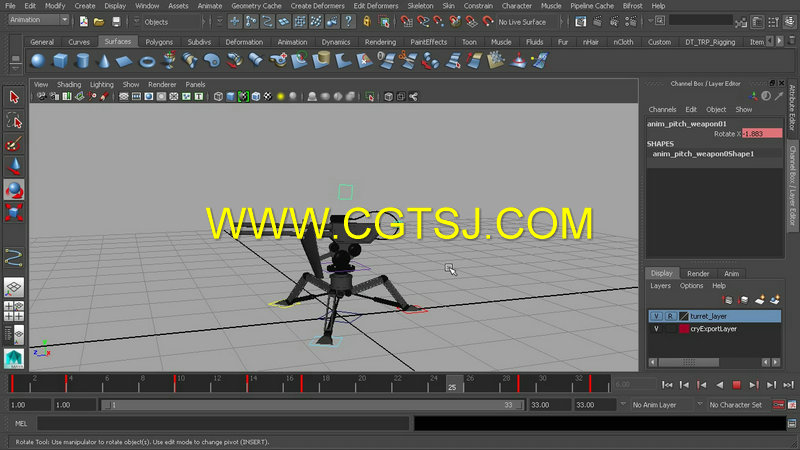Viewport: 800px width, 450px height.
Task: Open the Skeleton menu
Action: click(420, 6)
